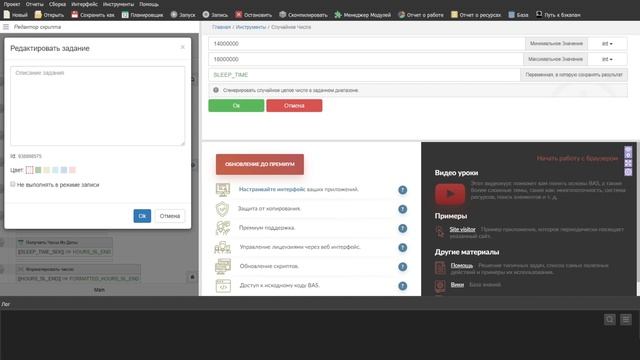This screenshot has height=360, width=640.
Task: Enable Не выполнять в режиме записи checkbox
Action: 13,184
